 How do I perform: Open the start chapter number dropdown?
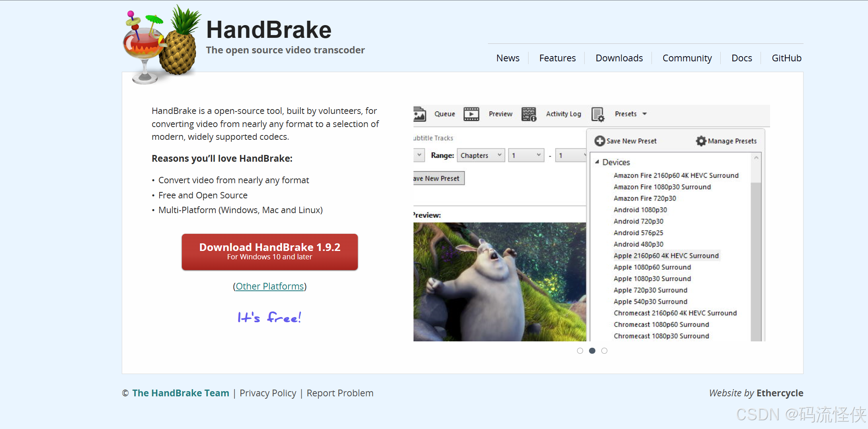pyautogui.click(x=526, y=155)
